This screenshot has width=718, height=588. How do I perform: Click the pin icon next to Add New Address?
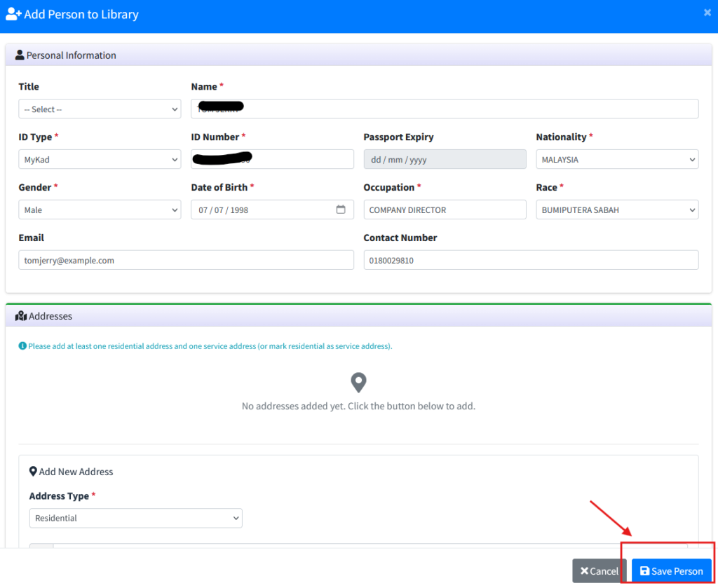click(33, 472)
